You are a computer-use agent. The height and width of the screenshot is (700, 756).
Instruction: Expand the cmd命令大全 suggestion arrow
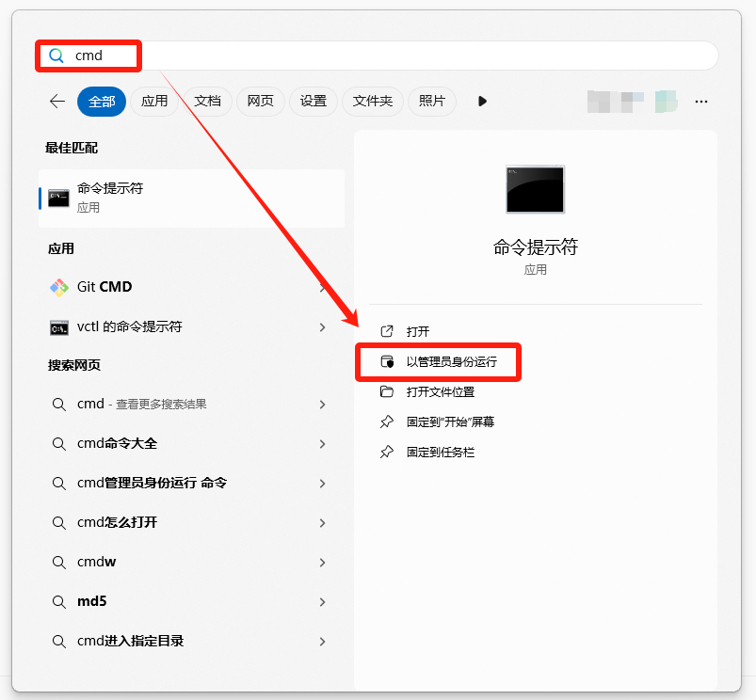pyautogui.click(x=322, y=444)
